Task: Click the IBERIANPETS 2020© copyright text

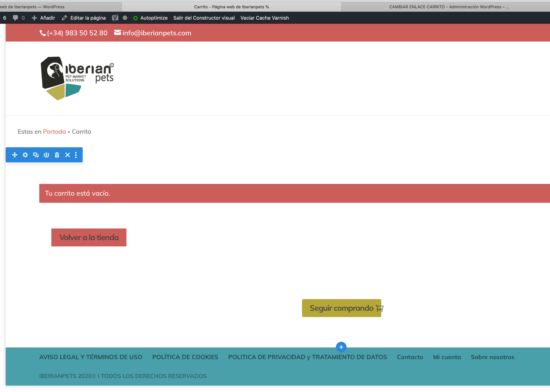Action: [123, 376]
